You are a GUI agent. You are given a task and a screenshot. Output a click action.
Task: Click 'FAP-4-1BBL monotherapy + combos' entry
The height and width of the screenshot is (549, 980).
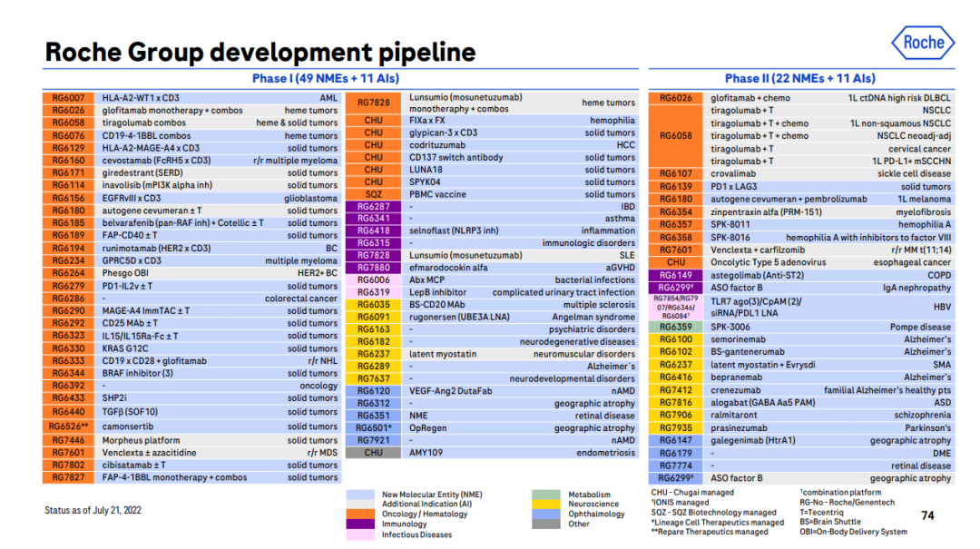point(174,477)
